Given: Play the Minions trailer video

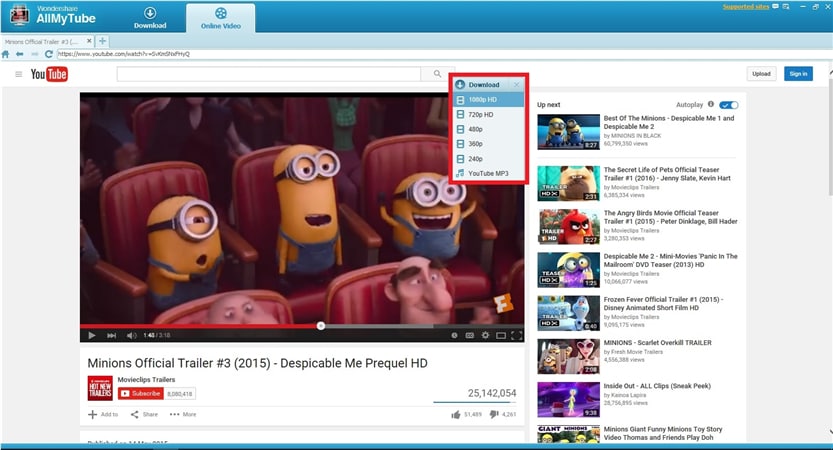Looking at the screenshot, I should (91, 335).
